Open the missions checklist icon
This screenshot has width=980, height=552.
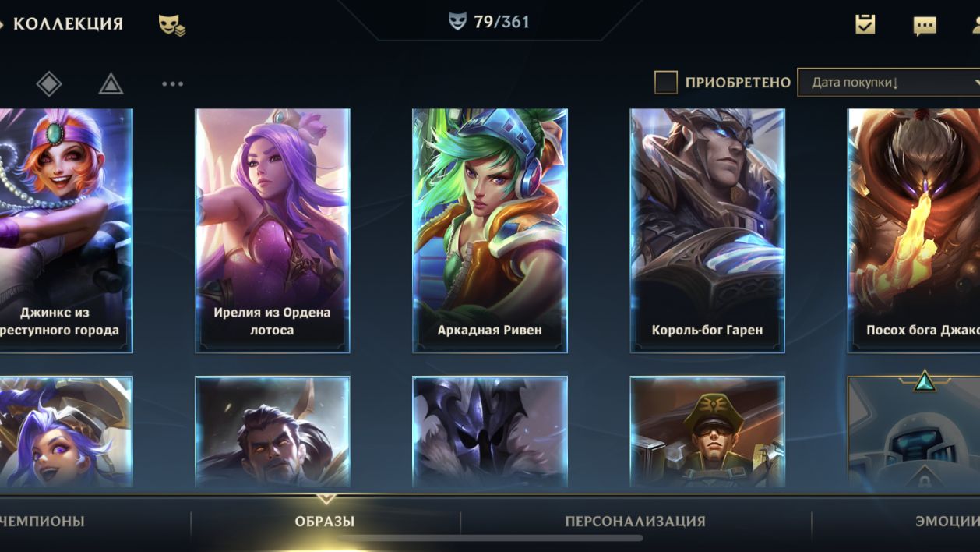[865, 24]
